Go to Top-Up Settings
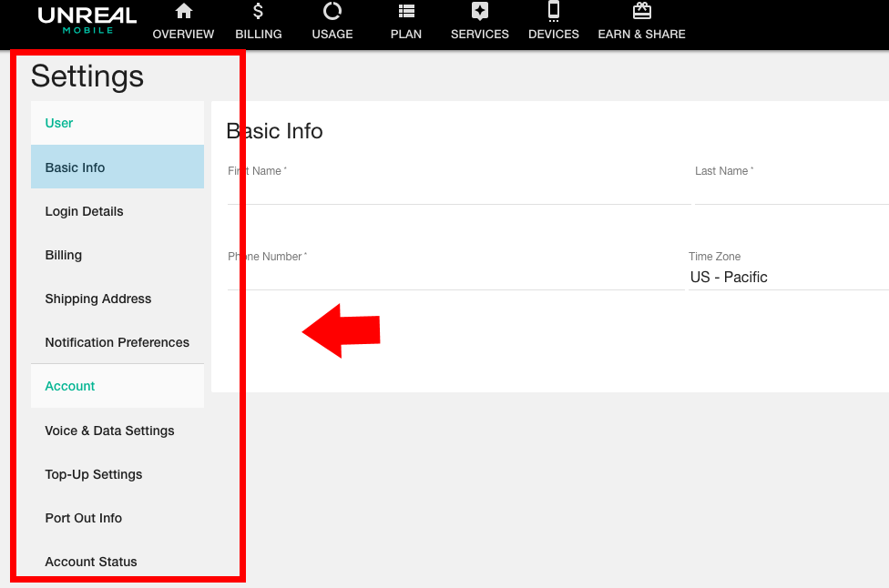 [x=118, y=474]
